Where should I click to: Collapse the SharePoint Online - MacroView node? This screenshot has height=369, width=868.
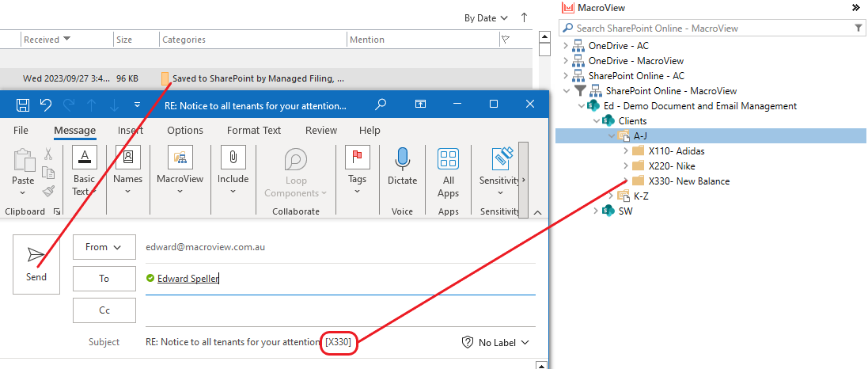[x=566, y=90]
